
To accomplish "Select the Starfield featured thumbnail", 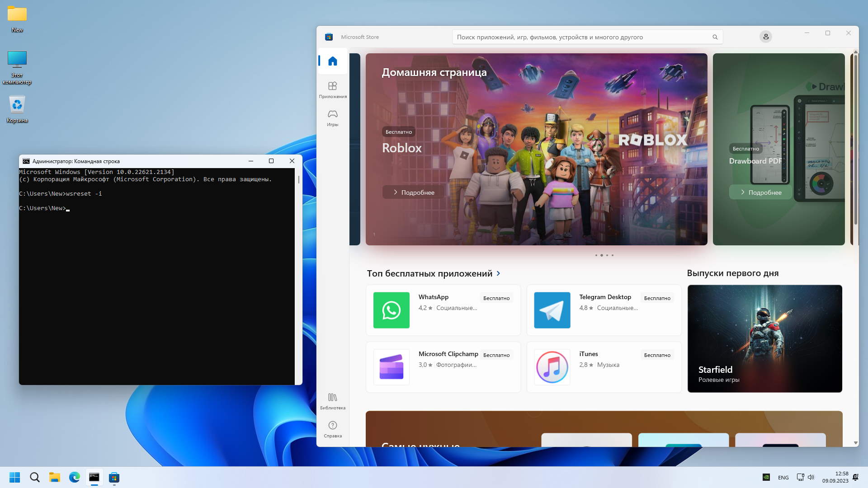I will (x=764, y=338).
